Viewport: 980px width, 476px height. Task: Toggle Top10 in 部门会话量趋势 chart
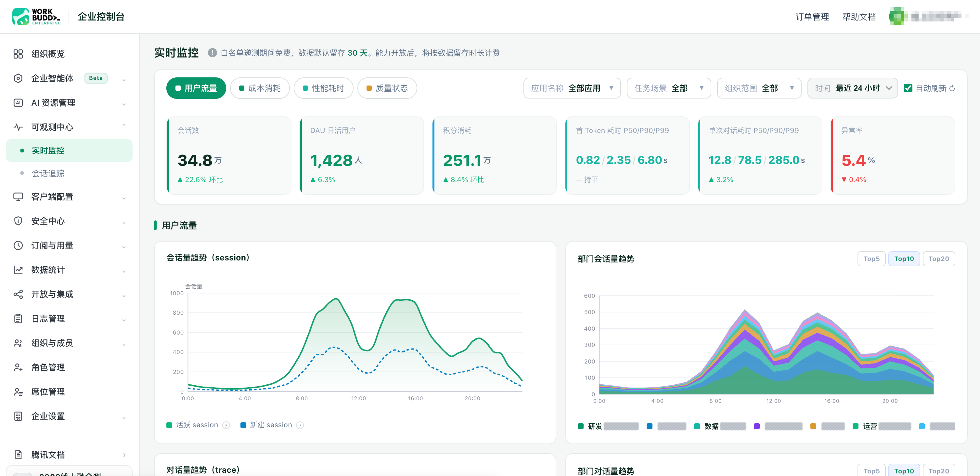pos(904,259)
